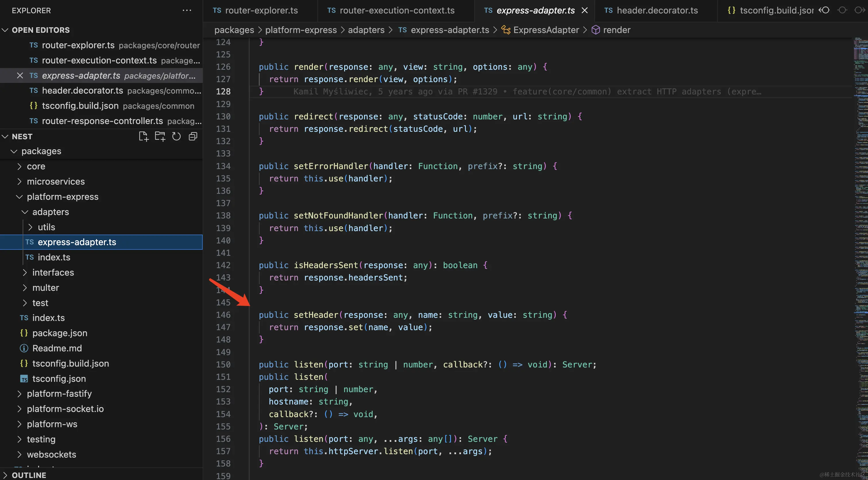The height and width of the screenshot is (480, 868).
Task: Refresh the explorer with the refresh icon
Action: (176, 137)
